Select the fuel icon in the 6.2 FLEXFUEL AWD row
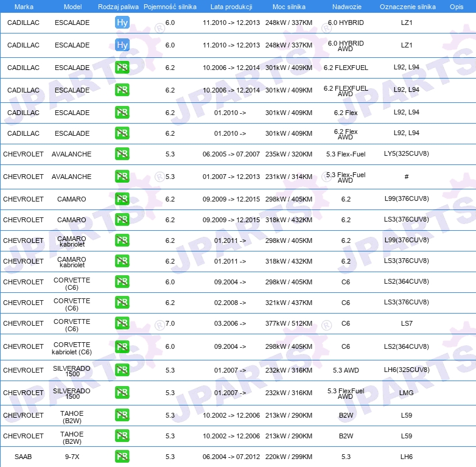476x467 pixels. (x=122, y=90)
